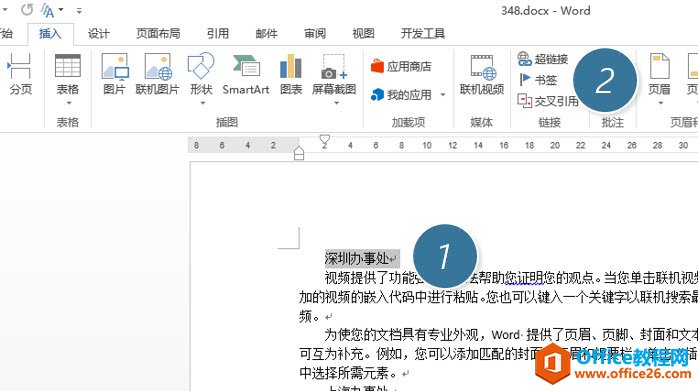Image resolution: width=698 pixels, height=391 pixels.
Task: Insert Online Video (联机视频)
Action: tap(482, 73)
